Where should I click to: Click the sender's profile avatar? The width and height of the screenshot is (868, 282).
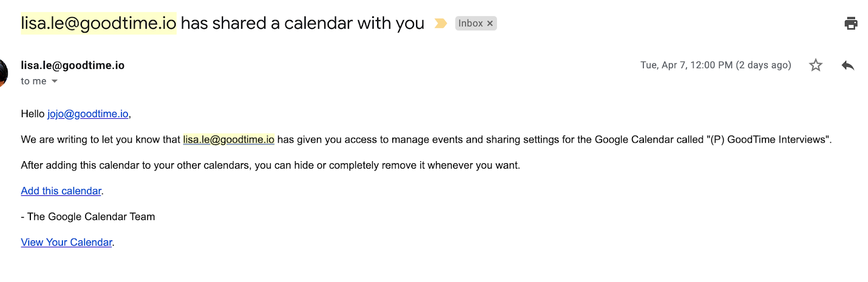[3, 72]
